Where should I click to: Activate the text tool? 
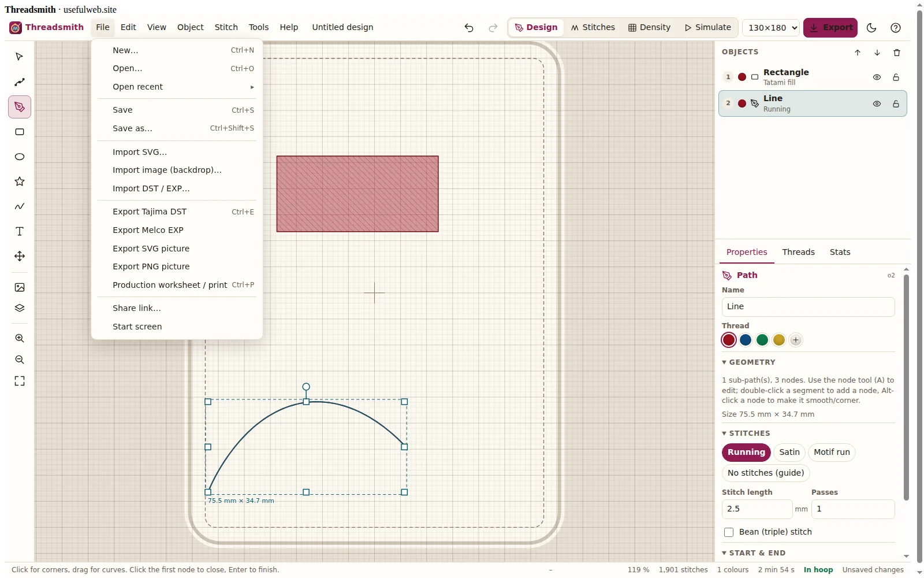tap(20, 231)
